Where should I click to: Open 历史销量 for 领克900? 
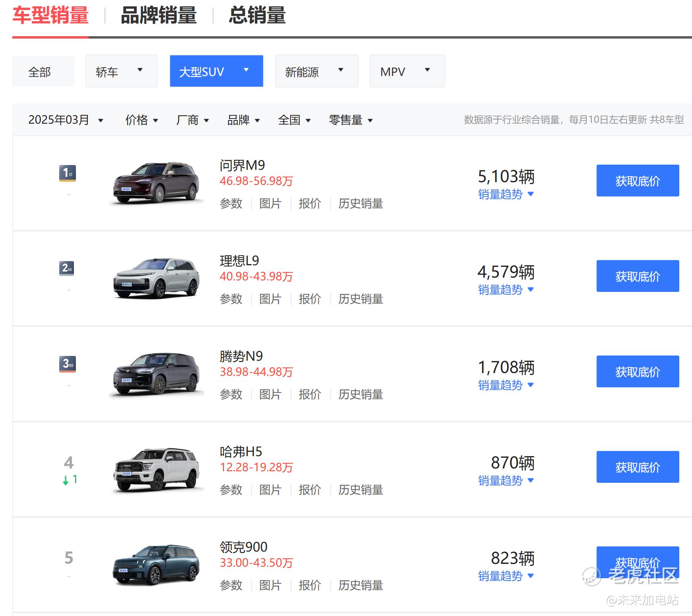point(361,585)
